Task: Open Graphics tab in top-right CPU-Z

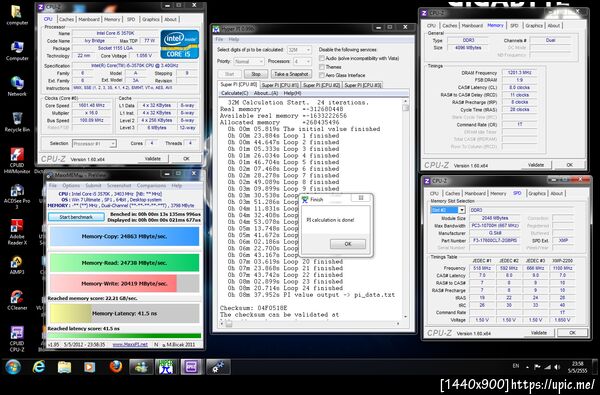Action: pos(533,26)
